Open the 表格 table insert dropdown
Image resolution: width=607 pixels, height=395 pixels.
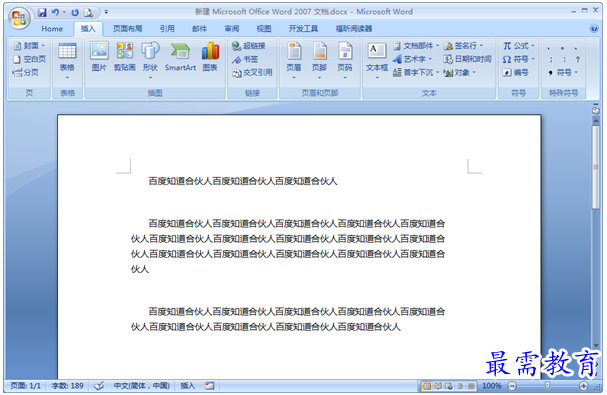click(x=67, y=61)
